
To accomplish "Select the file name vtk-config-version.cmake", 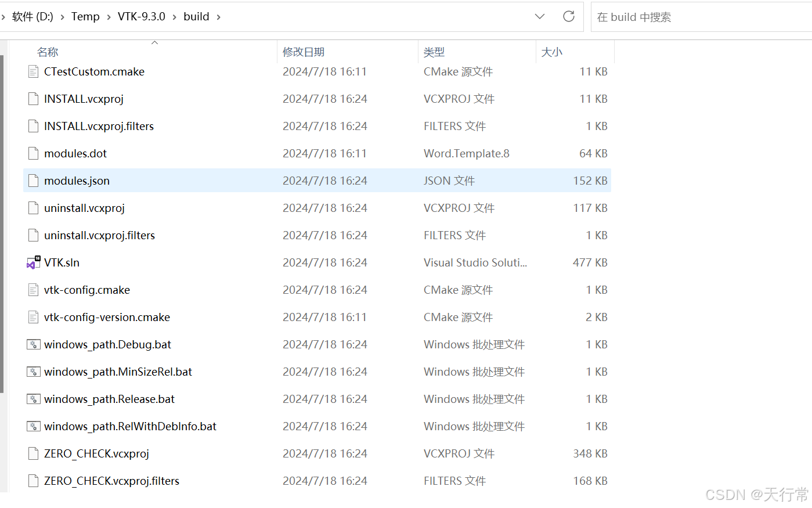I will coord(107,317).
